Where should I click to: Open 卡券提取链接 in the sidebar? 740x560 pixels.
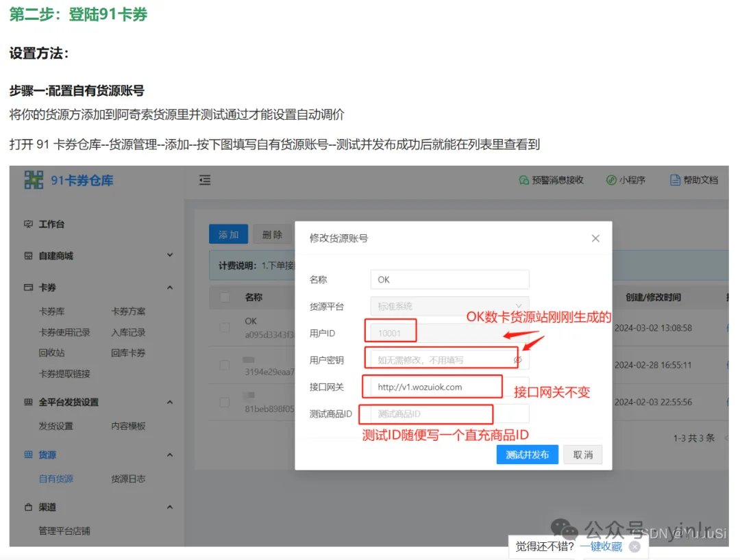pos(64,374)
